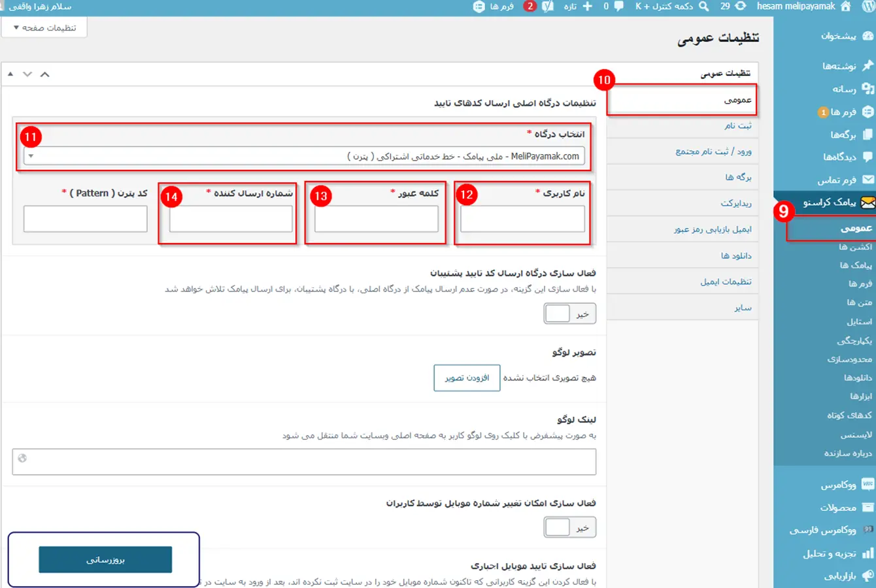Move the panel down with down chevron
The height and width of the screenshot is (588, 876).
click(x=27, y=74)
